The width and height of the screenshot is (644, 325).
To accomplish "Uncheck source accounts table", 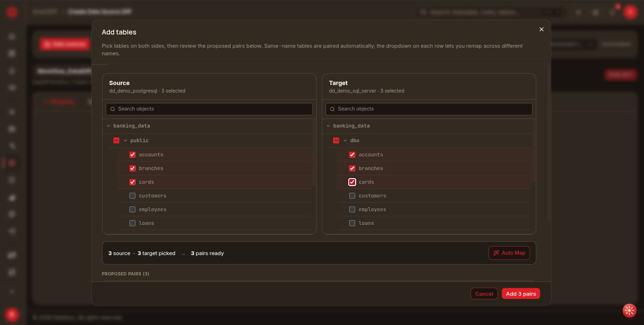I will (x=132, y=154).
